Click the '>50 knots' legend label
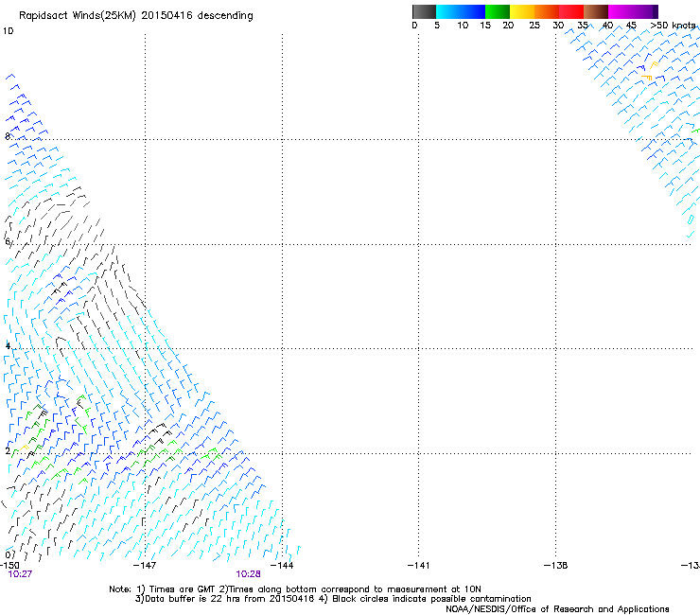Screen dimensions: 700x615 point(673,26)
